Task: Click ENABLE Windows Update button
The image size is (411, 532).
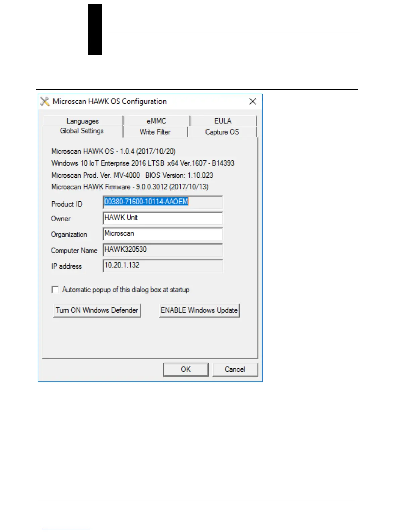Action: [199, 310]
